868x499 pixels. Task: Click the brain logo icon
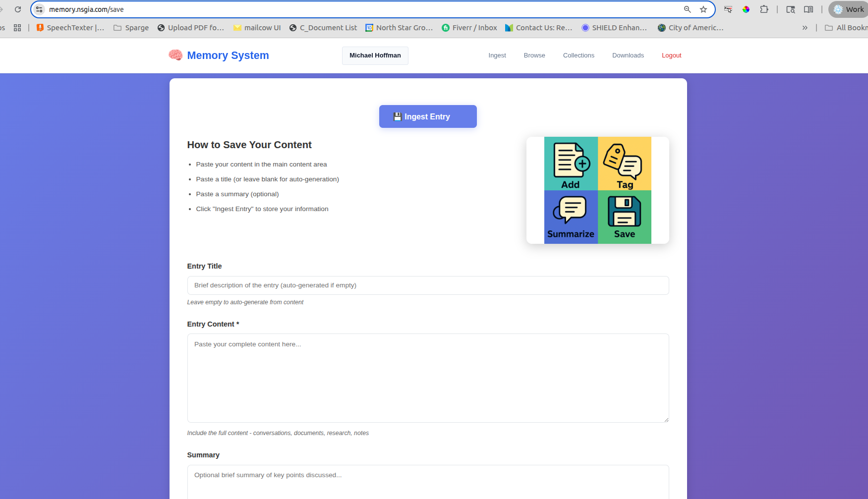pos(175,55)
